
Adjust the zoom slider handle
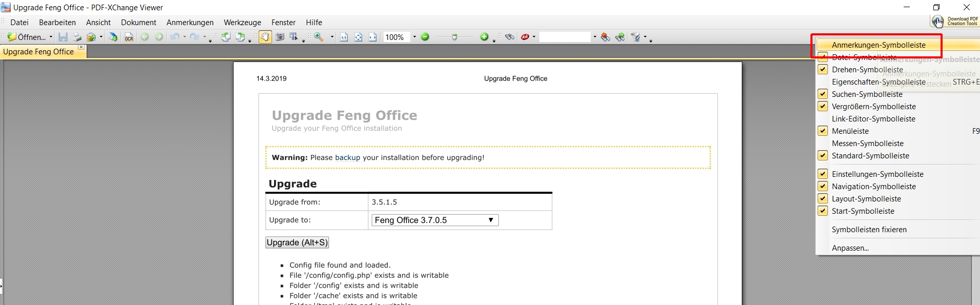point(454,37)
